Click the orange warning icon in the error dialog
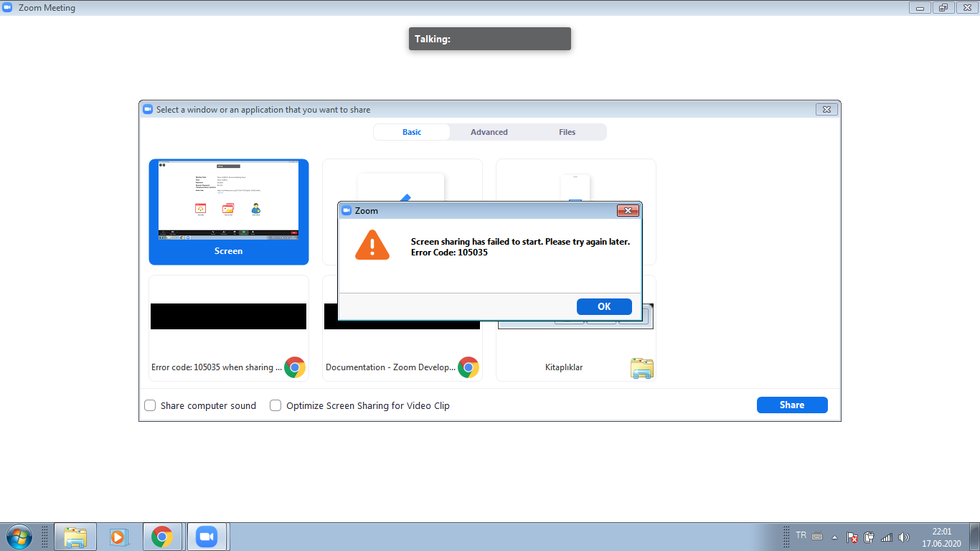The image size is (980, 551). click(372, 245)
